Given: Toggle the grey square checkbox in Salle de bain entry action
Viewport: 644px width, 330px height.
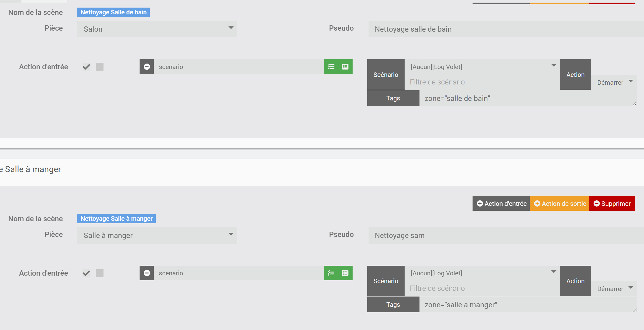Looking at the screenshot, I should [x=100, y=67].
